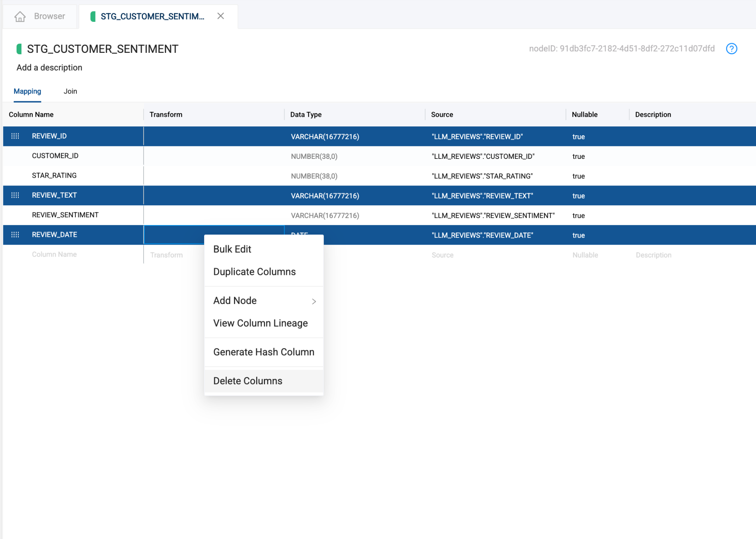Image resolution: width=756 pixels, height=539 pixels.
Task: Click the Nullable column header
Action: [584, 115]
